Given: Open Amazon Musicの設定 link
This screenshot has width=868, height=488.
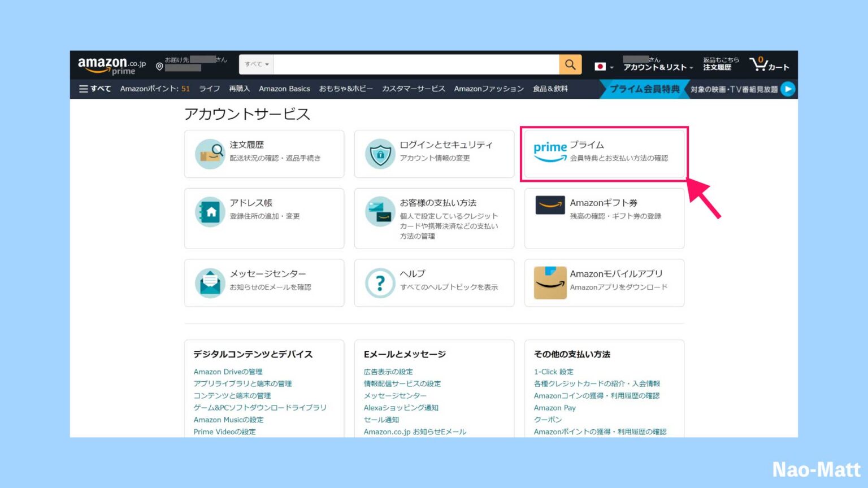Looking at the screenshot, I should point(228,420).
